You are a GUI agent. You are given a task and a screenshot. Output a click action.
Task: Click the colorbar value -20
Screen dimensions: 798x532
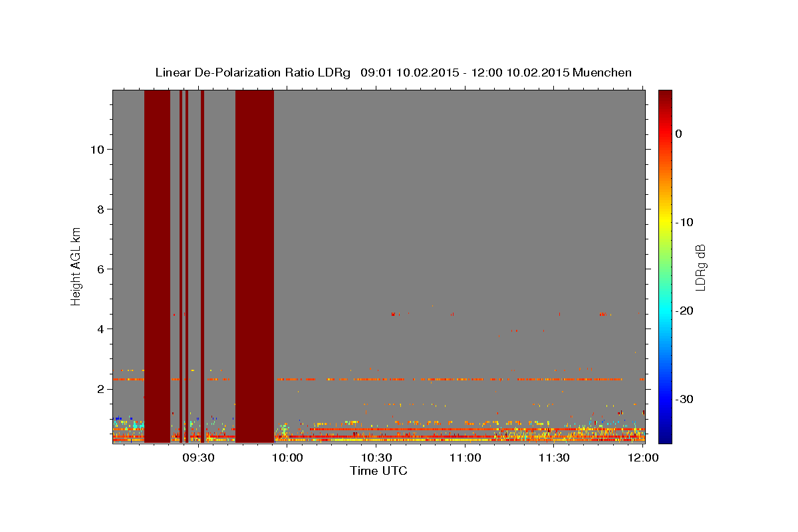click(x=684, y=311)
